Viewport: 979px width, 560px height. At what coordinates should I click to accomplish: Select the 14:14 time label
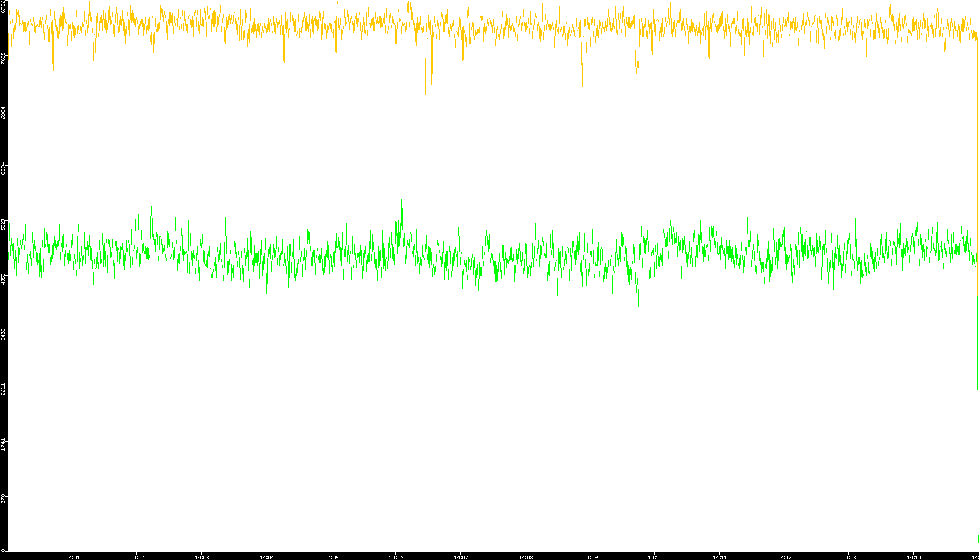(x=914, y=557)
